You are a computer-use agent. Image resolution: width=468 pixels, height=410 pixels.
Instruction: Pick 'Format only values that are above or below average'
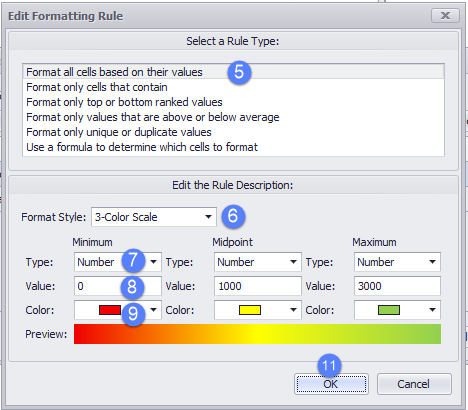tap(233, 117)
